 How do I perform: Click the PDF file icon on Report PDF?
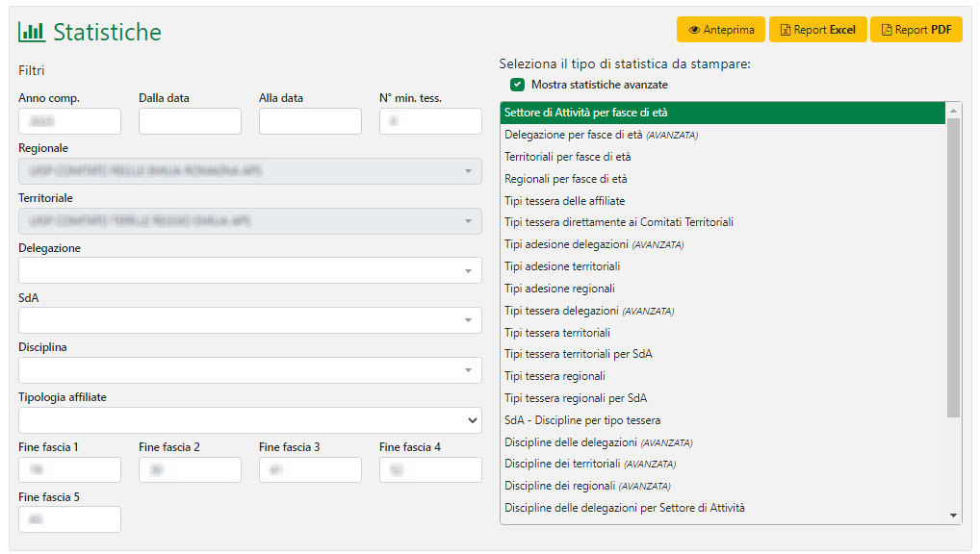pos(887,30)
